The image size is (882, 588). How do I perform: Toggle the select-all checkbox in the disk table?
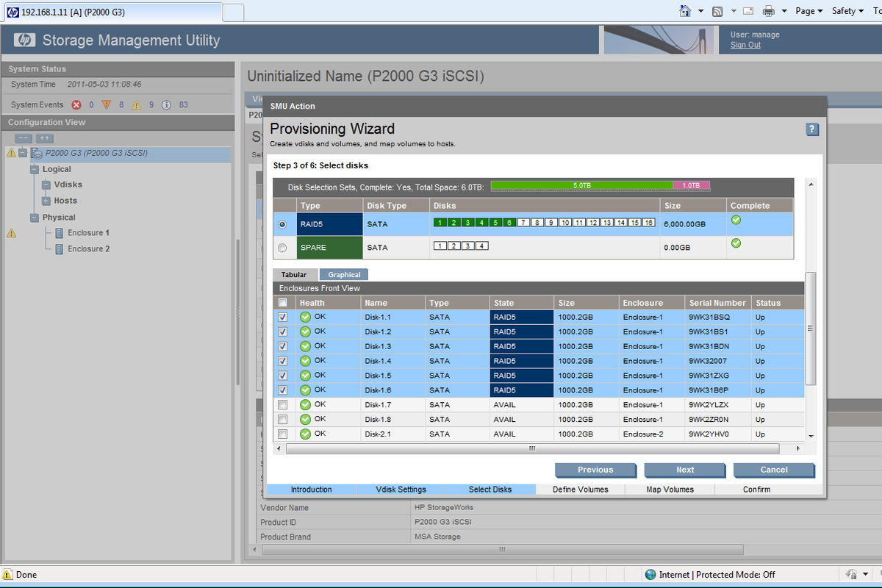pos(282,302)
